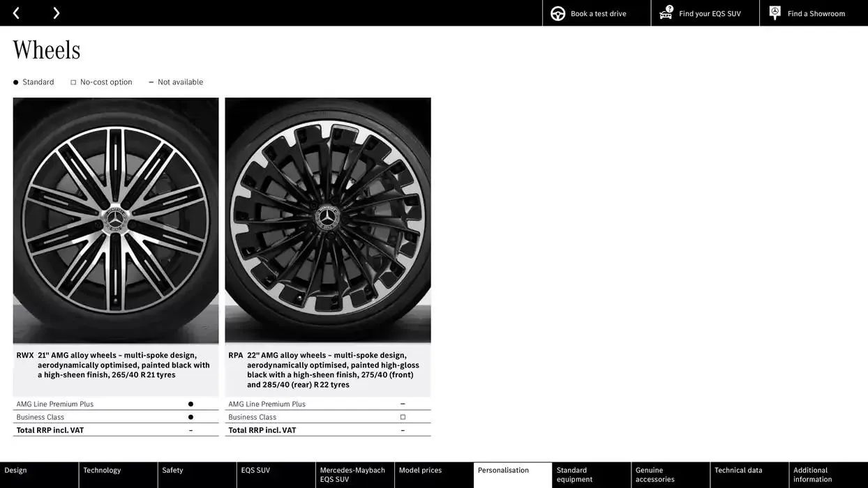This screenshot has height=488, width=868.
Task: Go to the previous page arrow
Action: pos(16,13)
